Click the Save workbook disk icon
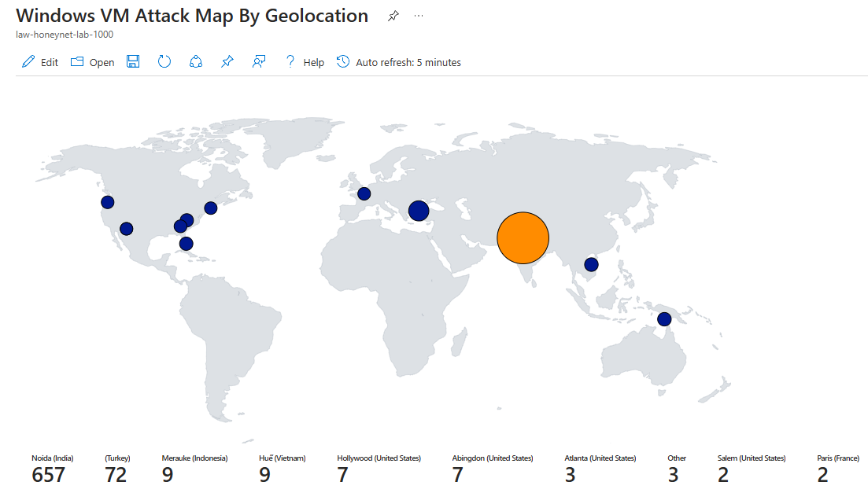This screenshot has width=868, height=493. click(x=133, y=61)
